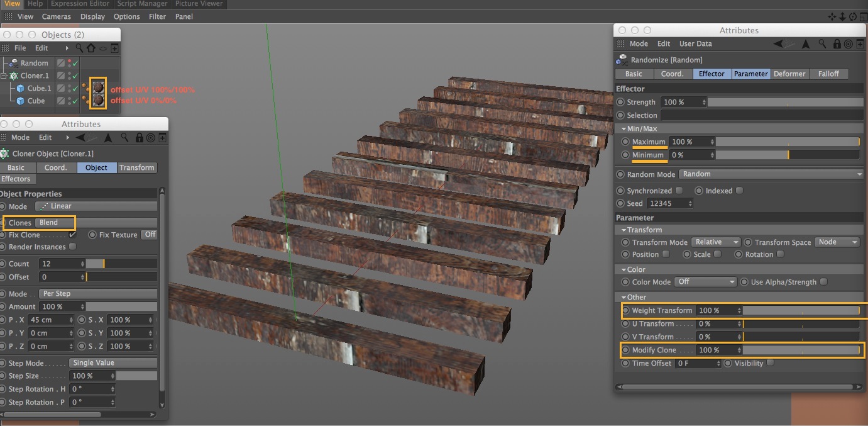868x426 pixels.
Task: Enable the Rotation transform checkbox
Action: (780, 254)
